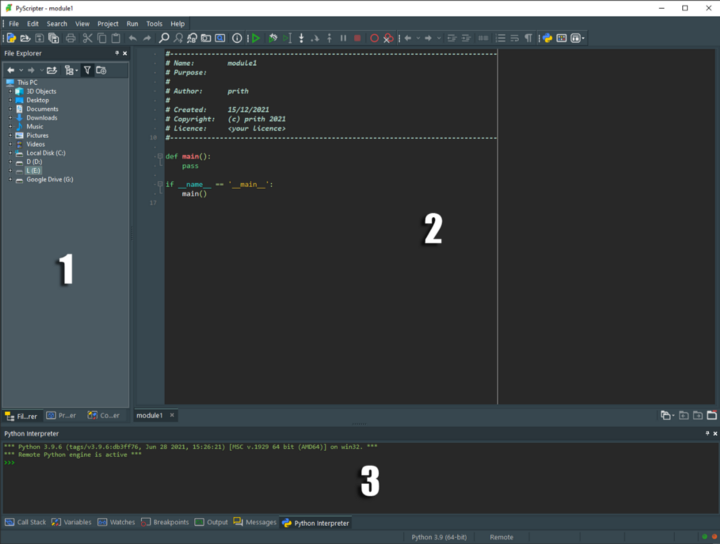This screenshot has width=720, height=544.
Task: Open the Search menu
Action: pos(57,24)
